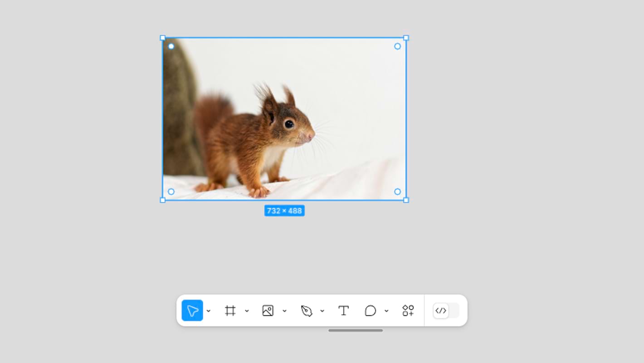Select the Text tool
This screenshot has height=363, width=644.
[344, 311]
